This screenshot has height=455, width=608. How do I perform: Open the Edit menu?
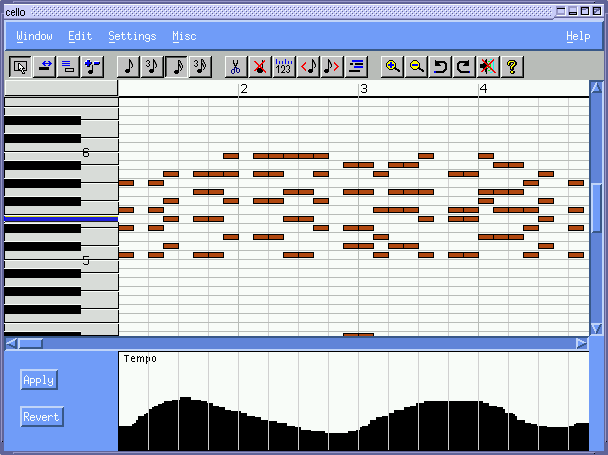(x=80, y=36)
